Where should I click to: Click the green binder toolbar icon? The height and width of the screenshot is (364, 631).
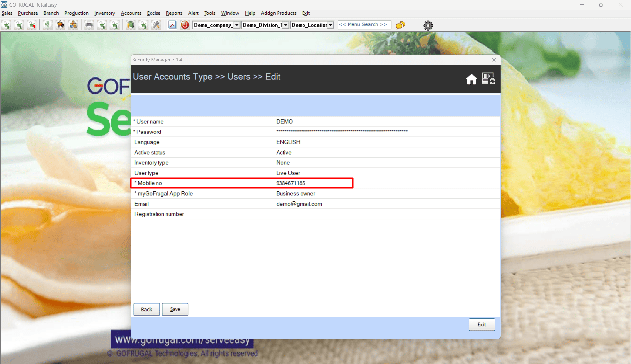(x=131, y=25)
